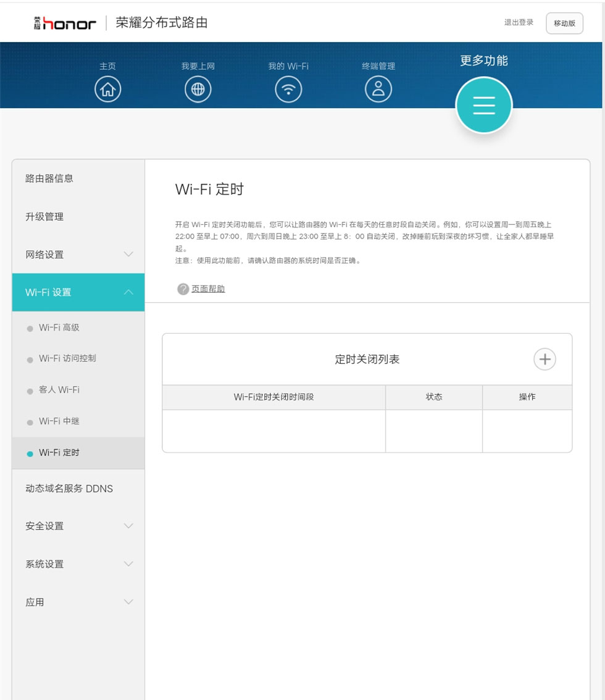
Task: Select Guest Wi-Fi (客人 Wi-Fi) submenu item
Action: coord(59,390)
